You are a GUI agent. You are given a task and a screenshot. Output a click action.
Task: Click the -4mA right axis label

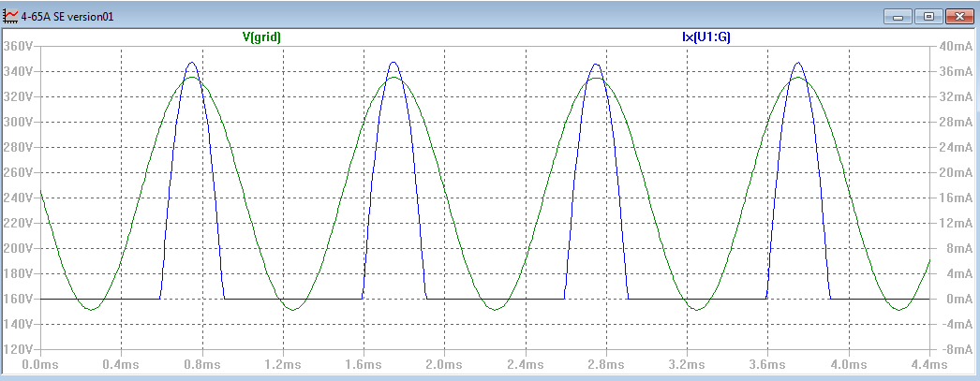point(957,324)
